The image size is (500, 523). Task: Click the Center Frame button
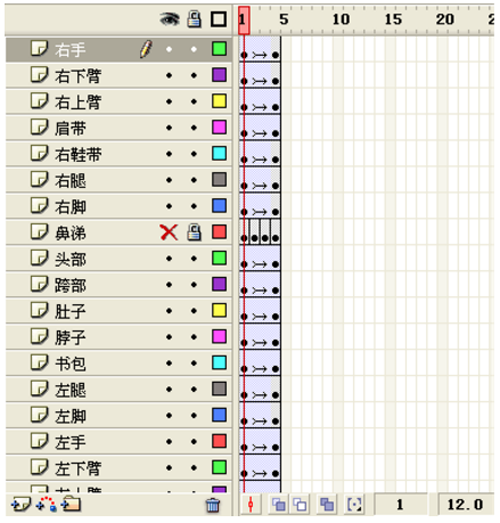click(x=251, y=504)
